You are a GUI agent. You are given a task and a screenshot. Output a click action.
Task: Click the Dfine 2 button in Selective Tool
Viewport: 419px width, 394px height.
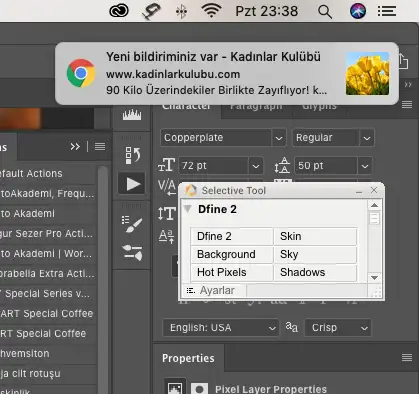[232, 236]
